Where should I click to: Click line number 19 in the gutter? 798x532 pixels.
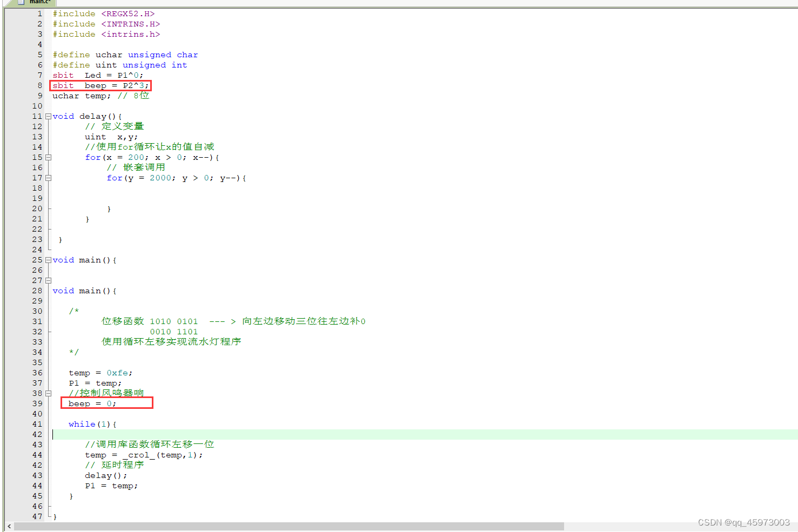click(37, 198)
